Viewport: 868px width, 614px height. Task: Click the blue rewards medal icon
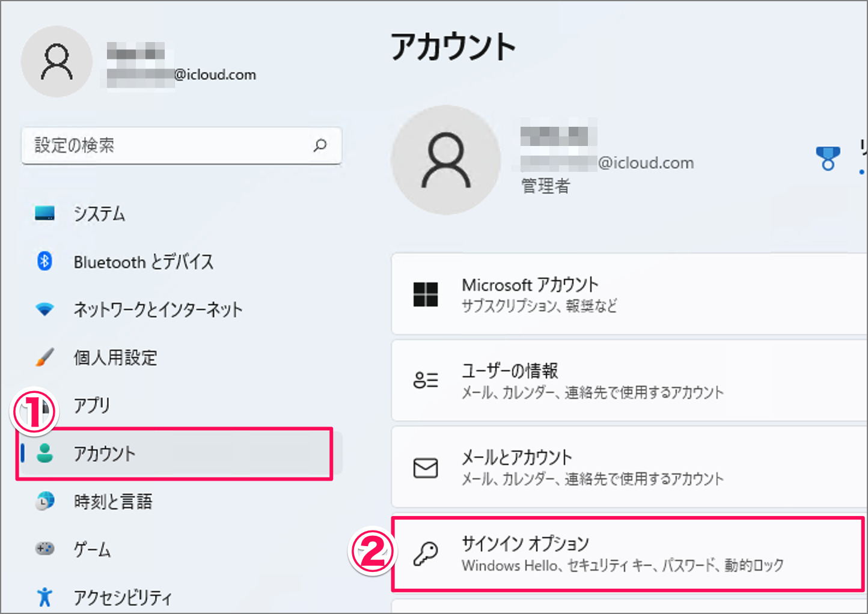(828, 159)
